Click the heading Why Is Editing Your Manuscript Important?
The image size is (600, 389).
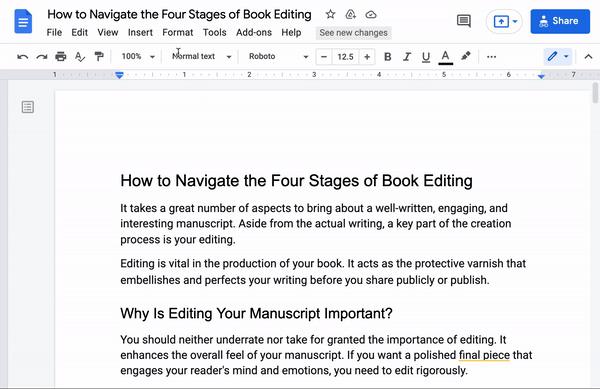coord(256,314)
